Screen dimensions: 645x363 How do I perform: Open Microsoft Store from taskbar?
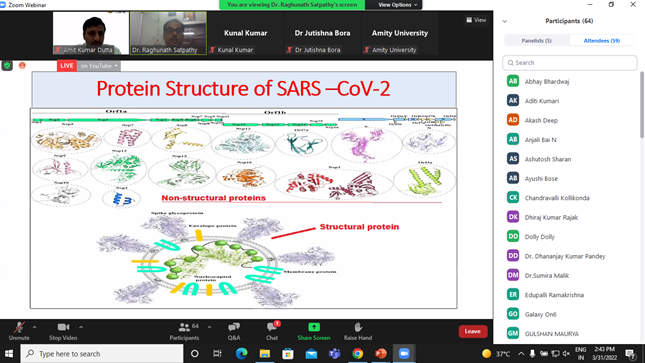pyautogui.click(x=288, y=354)
